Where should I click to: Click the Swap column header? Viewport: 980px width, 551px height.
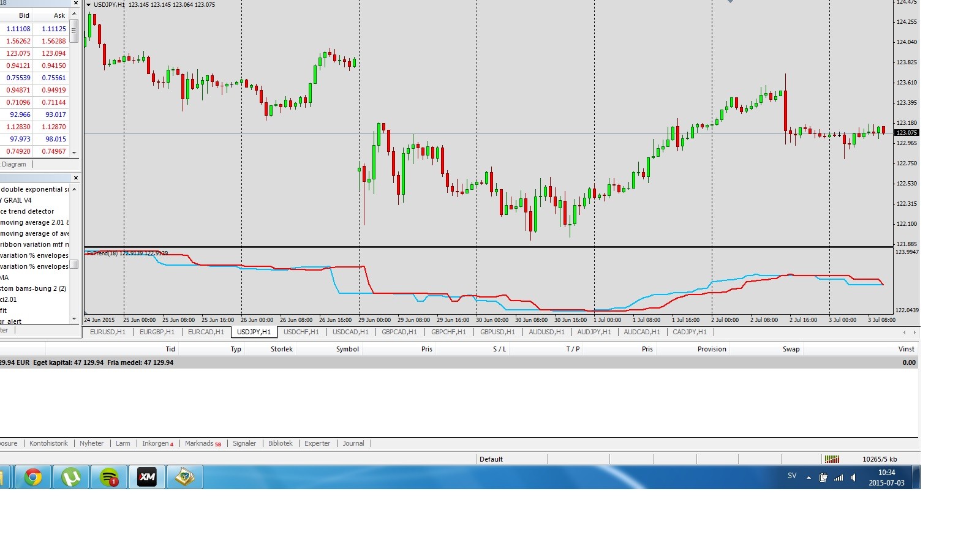[x=791, y=349]
